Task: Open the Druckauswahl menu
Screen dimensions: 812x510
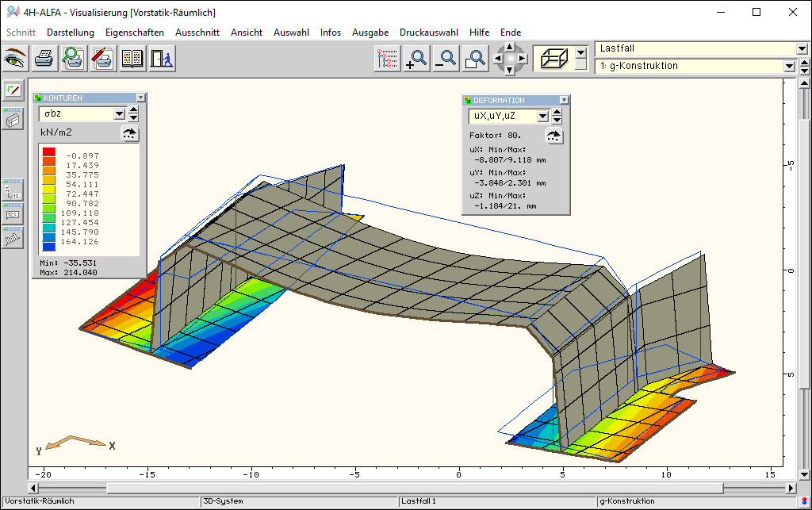Action: coord(428,33)
